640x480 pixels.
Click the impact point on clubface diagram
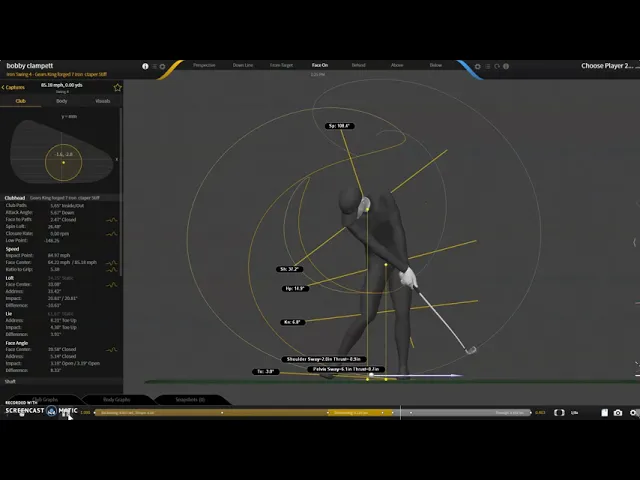(63, 162)
